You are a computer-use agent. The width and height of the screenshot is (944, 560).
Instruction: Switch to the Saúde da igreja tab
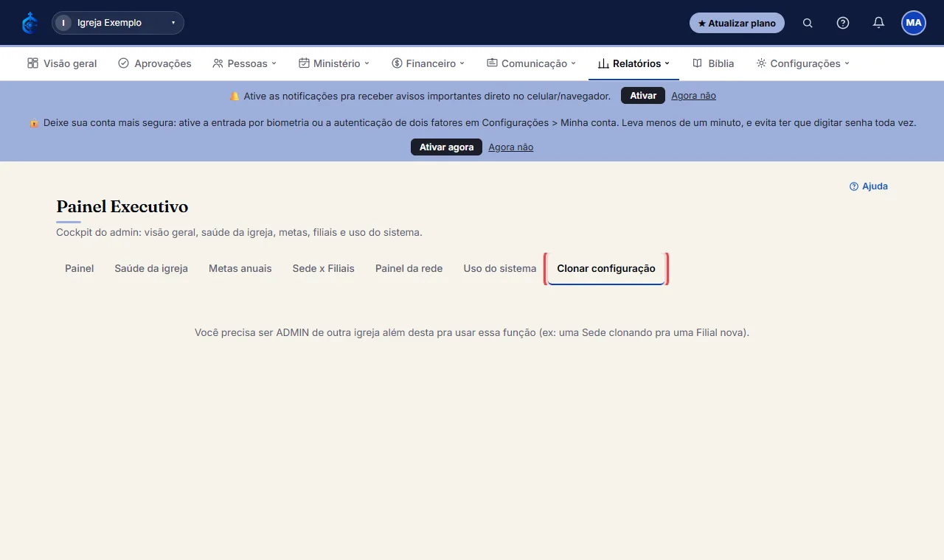point(151,268)
